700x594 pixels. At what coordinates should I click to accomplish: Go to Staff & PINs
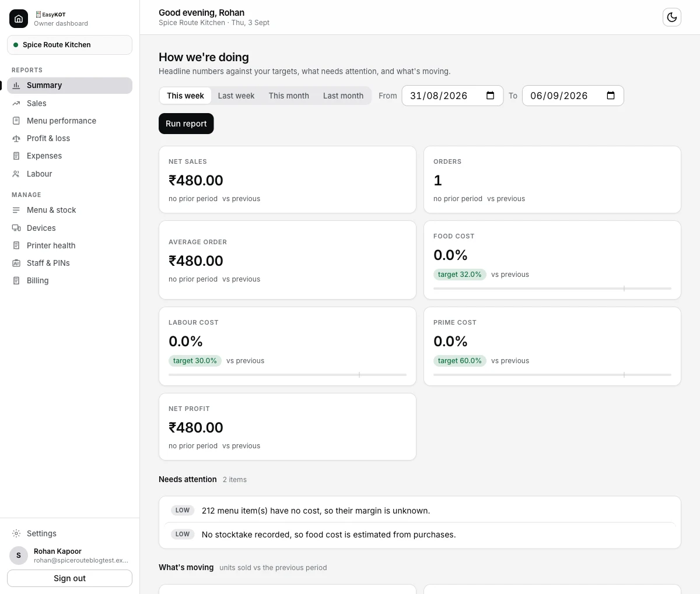click(70, 263)
